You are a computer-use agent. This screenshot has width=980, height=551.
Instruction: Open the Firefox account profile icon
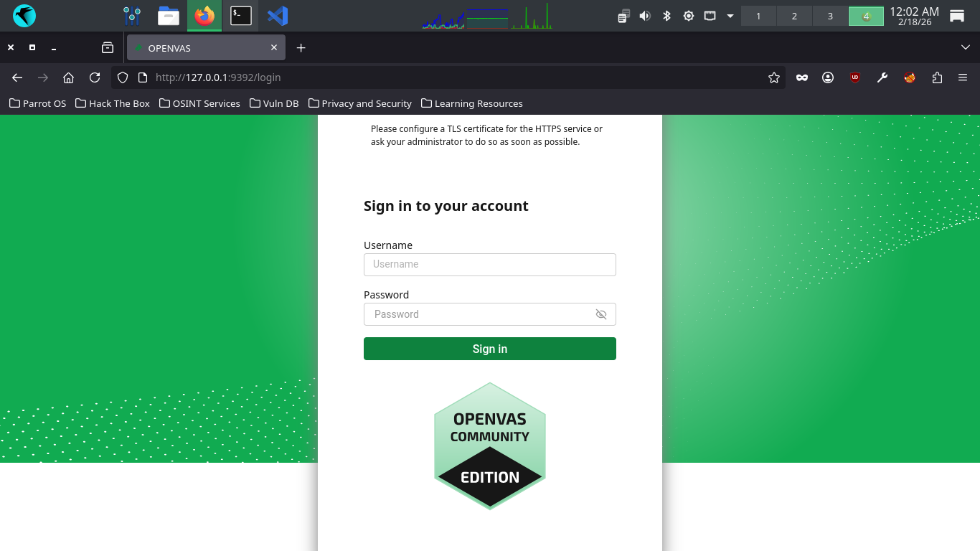[x=828, y=77]
